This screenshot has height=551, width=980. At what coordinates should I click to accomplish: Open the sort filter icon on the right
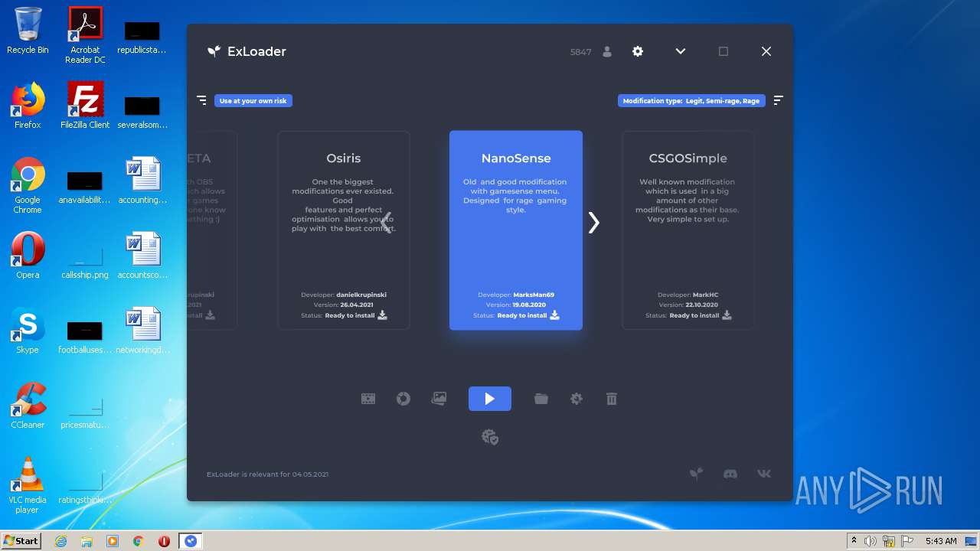point(778,100)
